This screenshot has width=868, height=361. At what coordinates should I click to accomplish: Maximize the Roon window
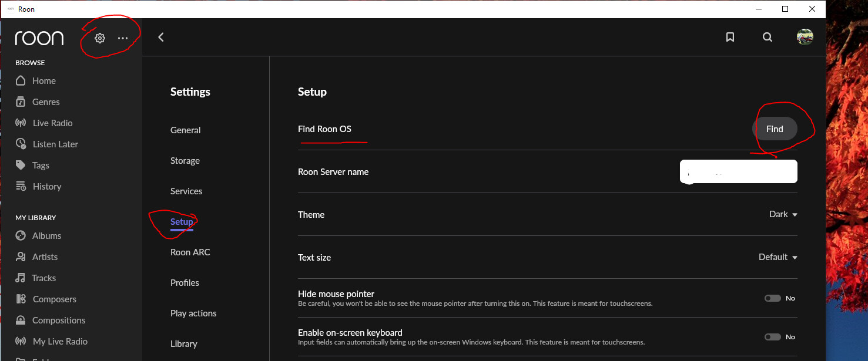(785, 9)
